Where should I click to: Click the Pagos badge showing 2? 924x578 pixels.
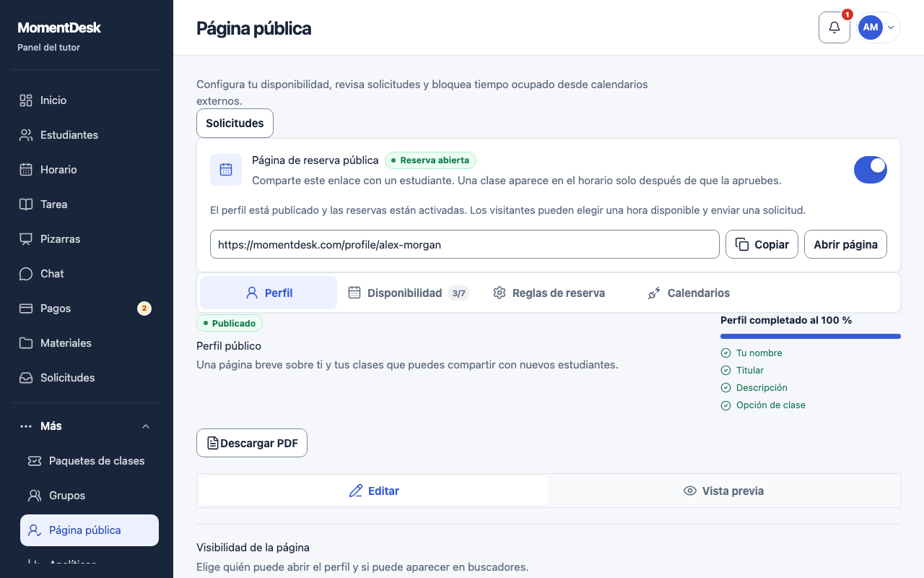(x=144, y=309)
